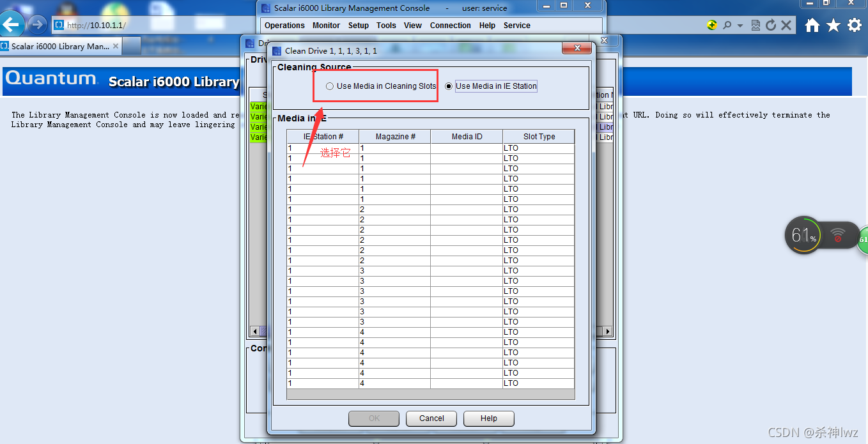Open the Operations menu

click(284, 26)
